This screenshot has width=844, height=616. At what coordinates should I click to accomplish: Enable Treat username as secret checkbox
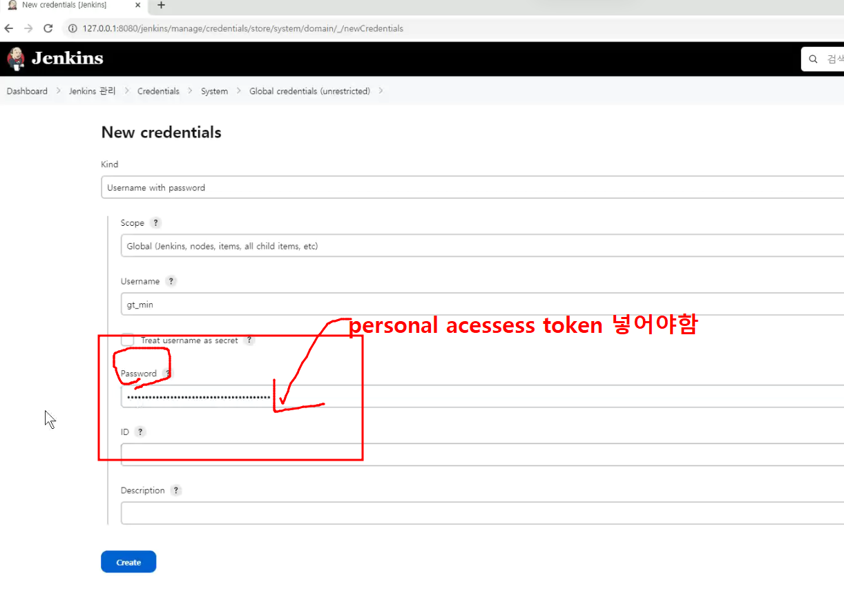pyautogui.click(x=127, y=340)
